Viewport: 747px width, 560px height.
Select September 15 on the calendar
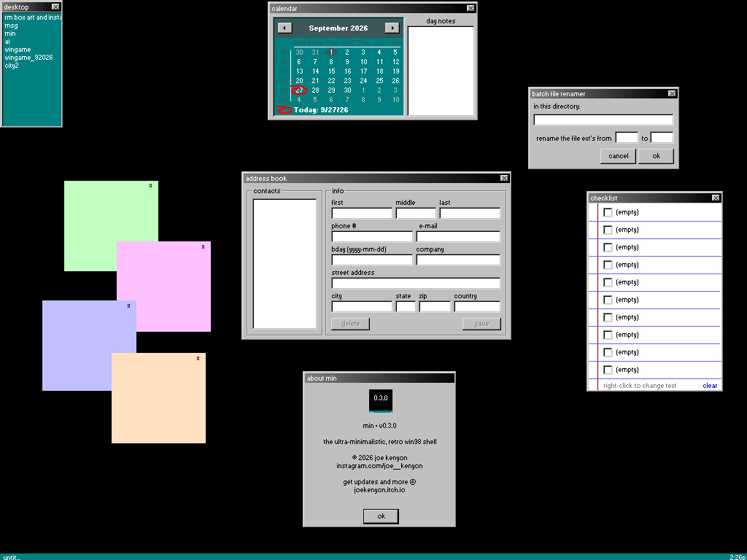[x=332, y=71]
